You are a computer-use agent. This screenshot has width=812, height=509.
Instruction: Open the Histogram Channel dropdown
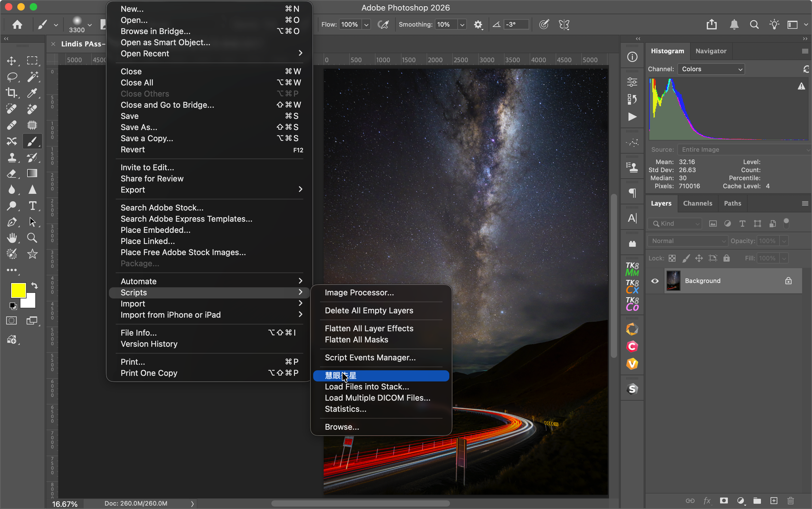point(711,69)
